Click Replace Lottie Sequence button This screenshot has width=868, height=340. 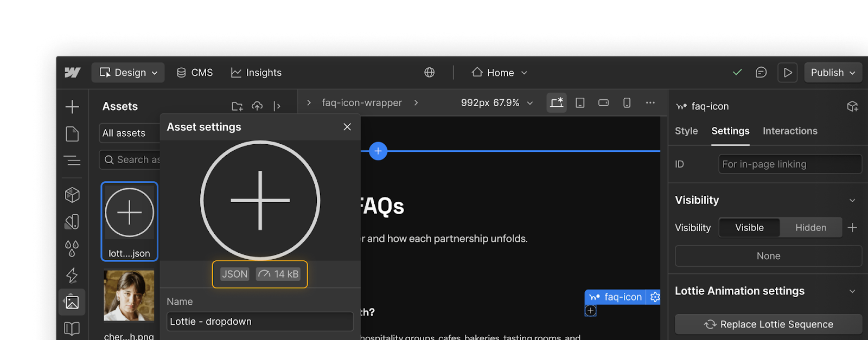tap(768, 324)
